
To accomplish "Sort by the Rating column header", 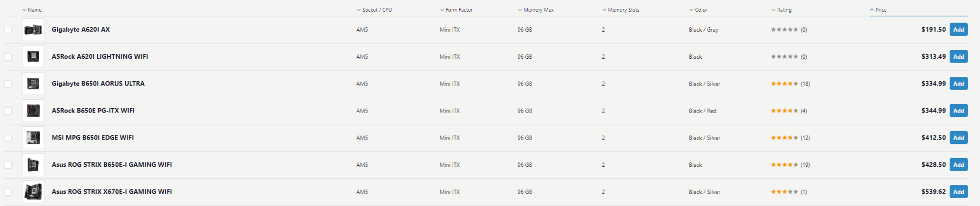I will pyautogui.click(x=784, y=10).
